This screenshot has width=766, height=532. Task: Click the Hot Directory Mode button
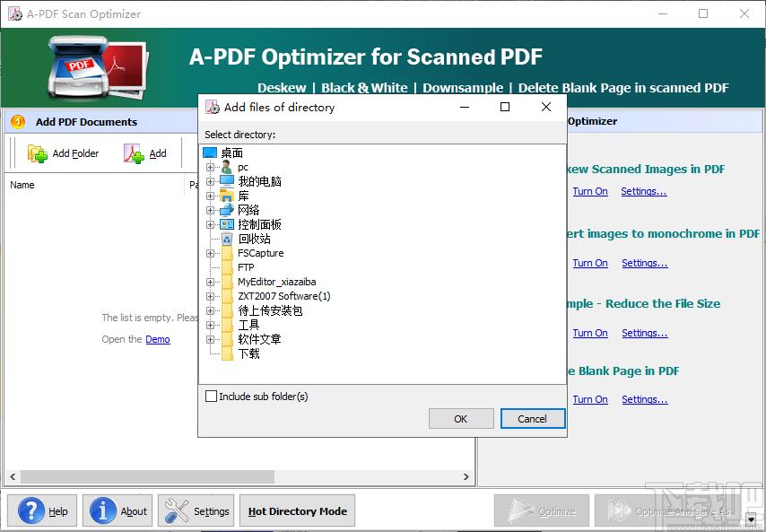coord(297,511)
